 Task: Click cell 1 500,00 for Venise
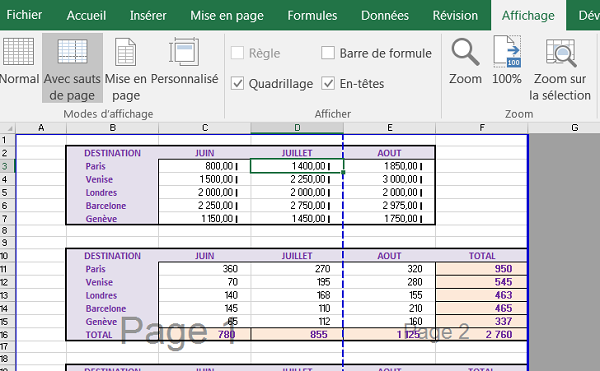tap(205, 179)
